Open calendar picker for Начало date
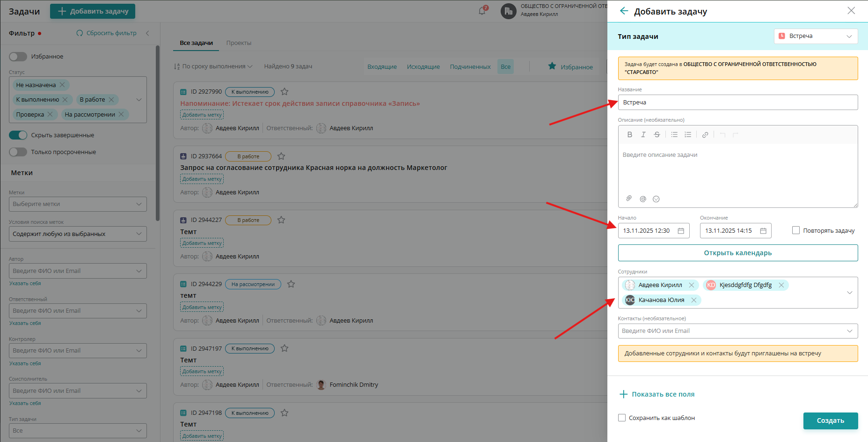 coord(681,231)
